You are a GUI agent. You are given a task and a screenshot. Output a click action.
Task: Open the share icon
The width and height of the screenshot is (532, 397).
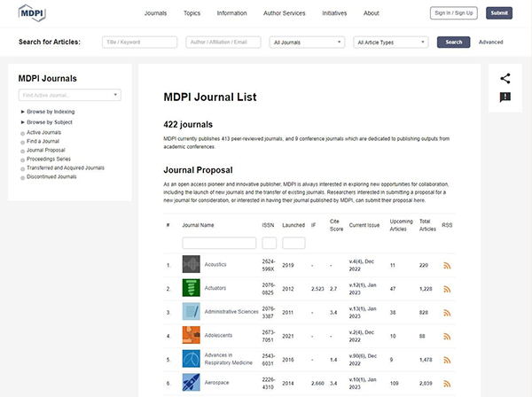tap(505, 79)
